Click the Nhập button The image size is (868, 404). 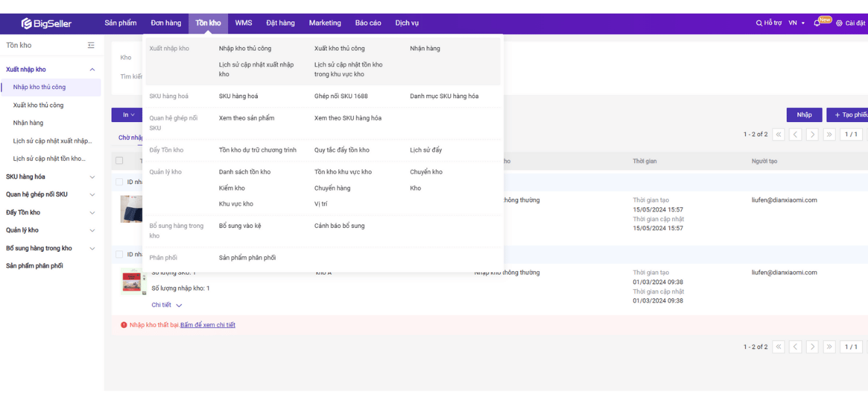804,115
